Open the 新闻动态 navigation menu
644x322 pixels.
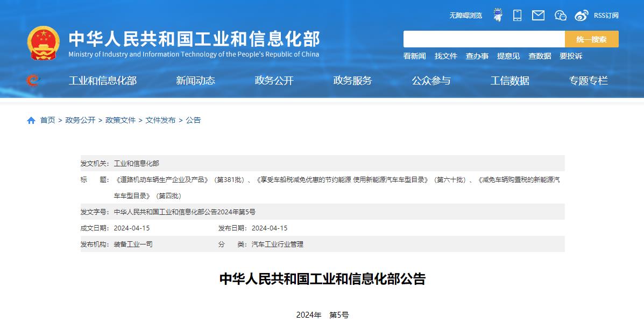195,81
